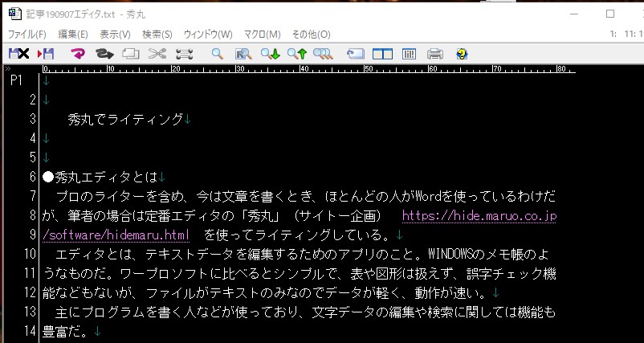
Task: Run grep with the multiple-magnifiers icon
Action: [323, 53]
